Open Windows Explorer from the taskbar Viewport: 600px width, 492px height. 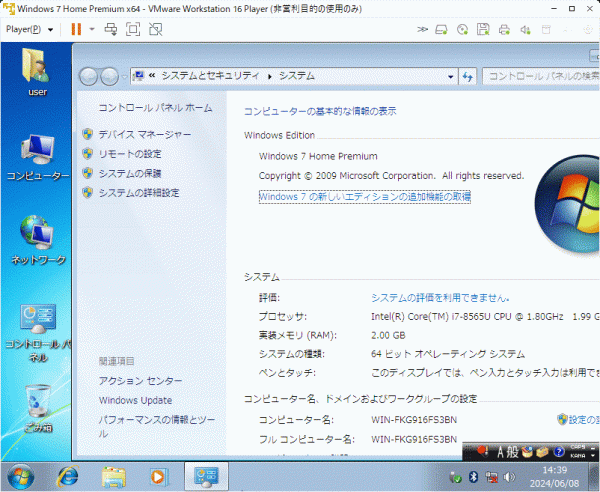pyautogui.click(x=113, y=477)
